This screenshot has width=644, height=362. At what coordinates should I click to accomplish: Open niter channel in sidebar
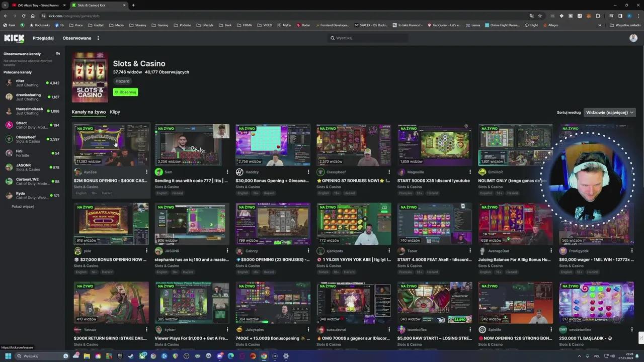point(32,83)
